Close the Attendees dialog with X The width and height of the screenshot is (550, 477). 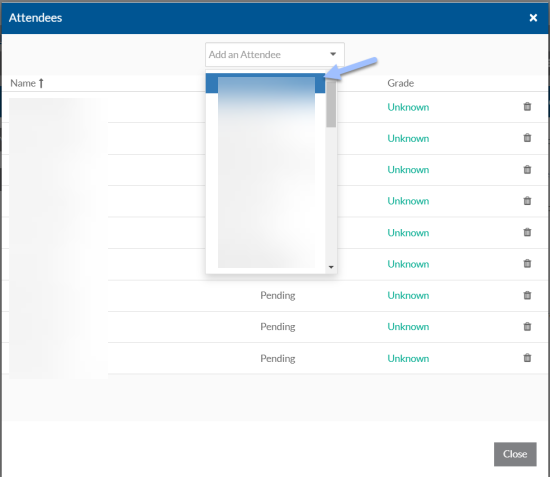point(533,18)
